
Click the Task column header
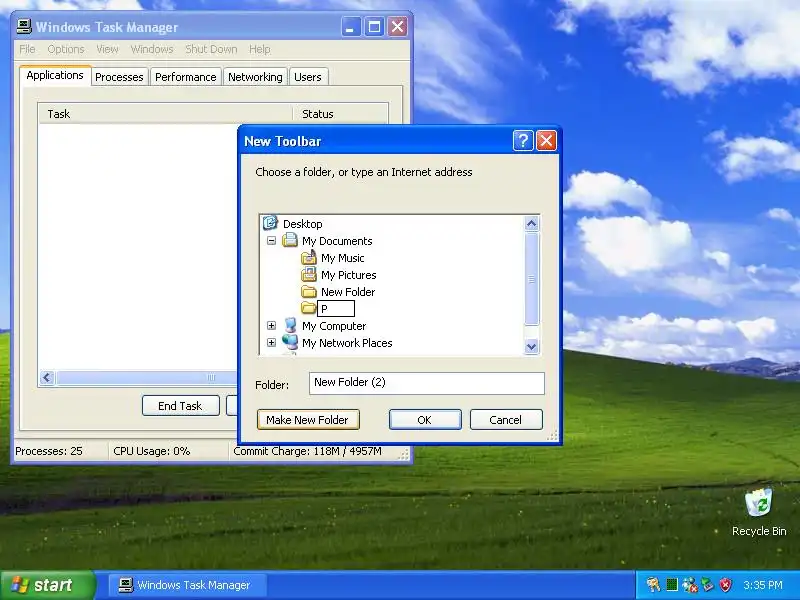pyautogui.click(x=165, y=114)
